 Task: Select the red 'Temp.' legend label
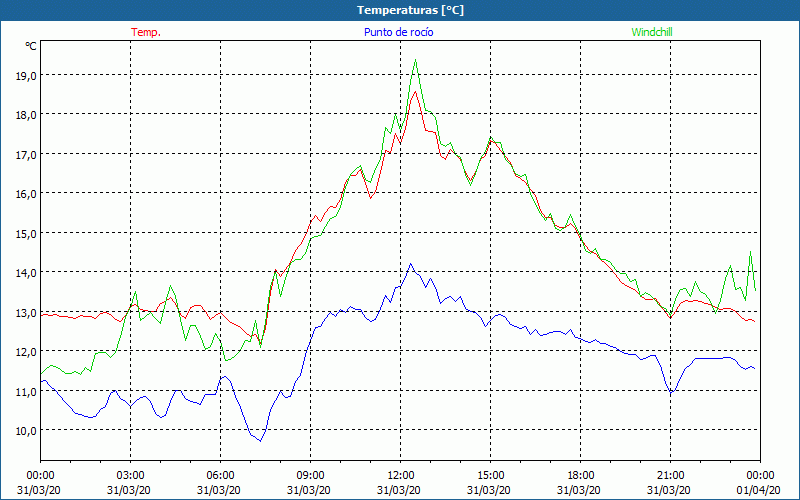click(x=146, y=32)
